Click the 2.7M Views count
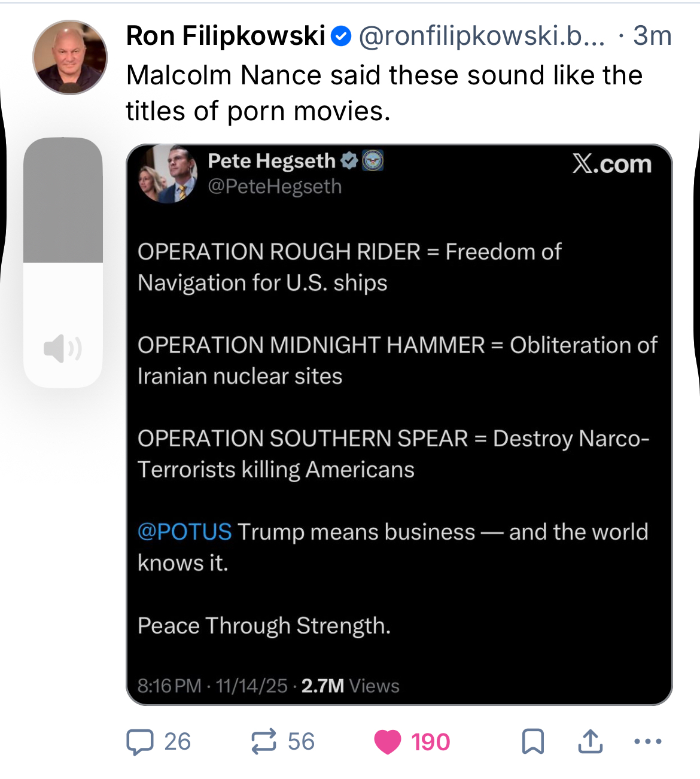 pyautogui.click(x=350, y=686)
